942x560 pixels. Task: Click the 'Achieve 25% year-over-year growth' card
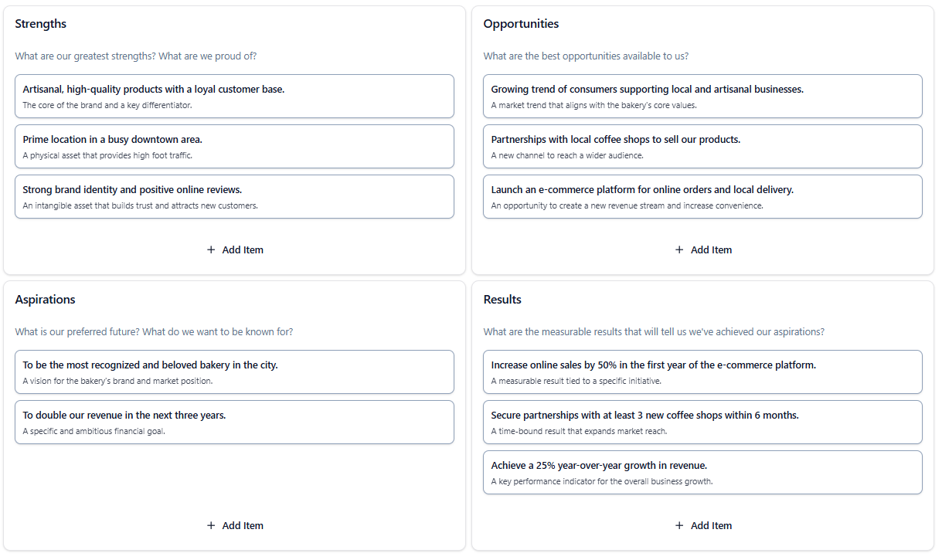coord(702,472)
